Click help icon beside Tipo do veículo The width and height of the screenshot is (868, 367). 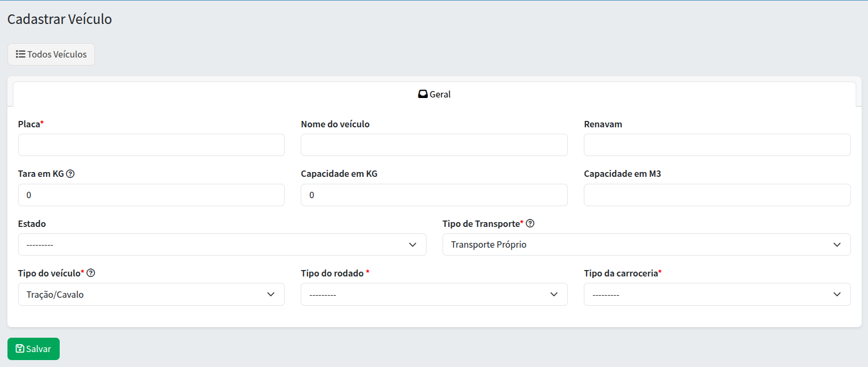[91, 273]
